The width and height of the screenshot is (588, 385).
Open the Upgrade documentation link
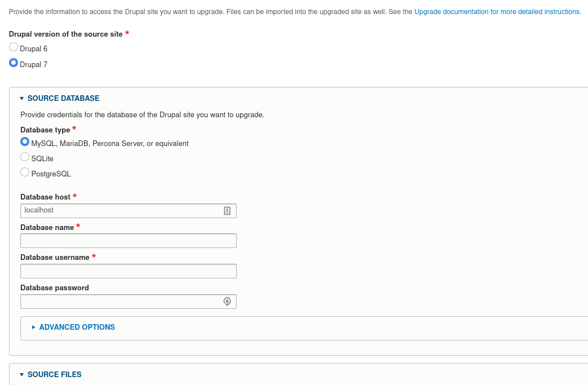coord(497,12)
